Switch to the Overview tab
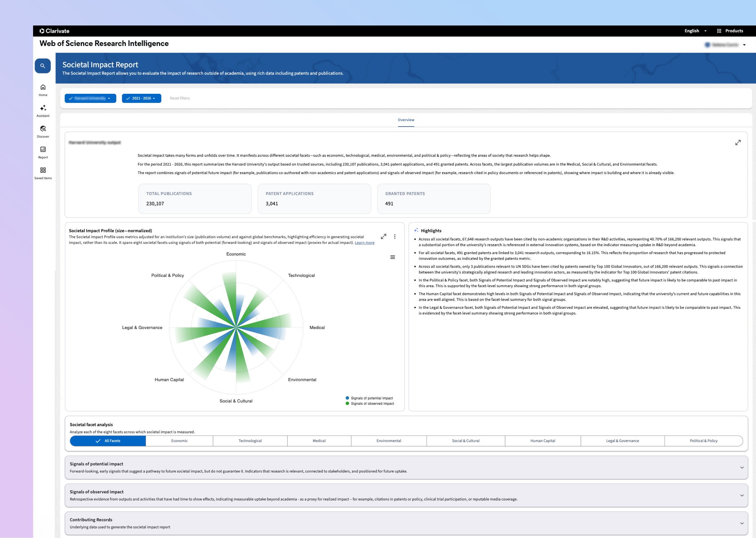The image size is (756, 538). pos(406,120)
